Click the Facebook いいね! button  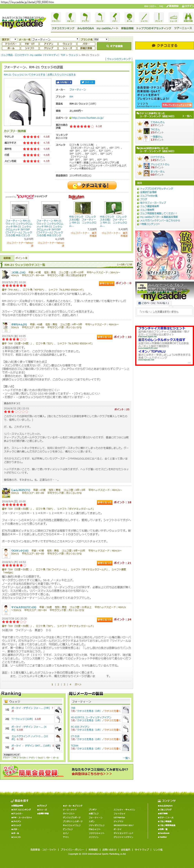[x=64, y=82]
